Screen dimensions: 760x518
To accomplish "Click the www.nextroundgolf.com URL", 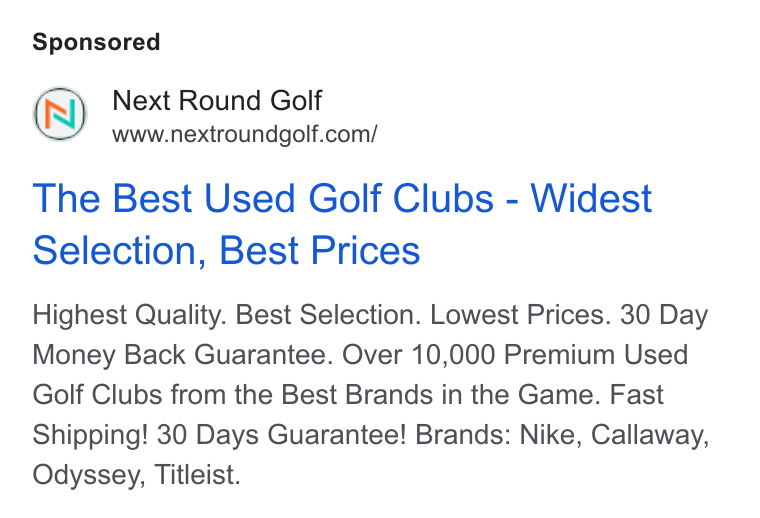I will click(244, 134).
